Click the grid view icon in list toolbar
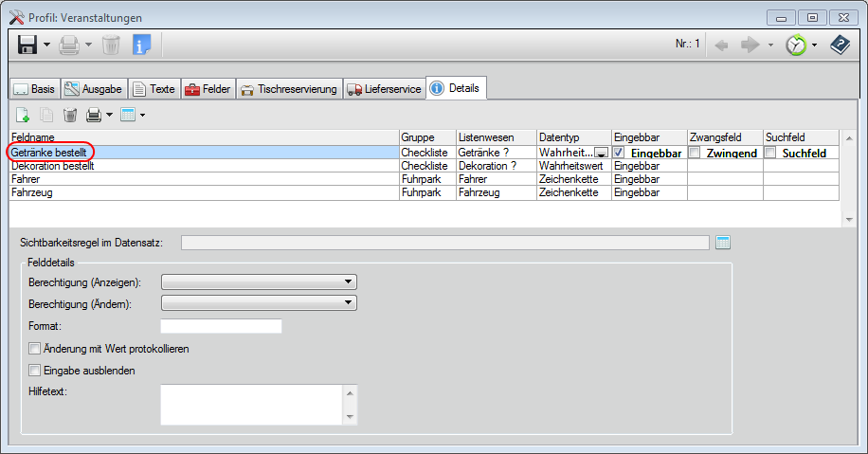Screen dimensions: 868x454 click(x=128, y=115)
